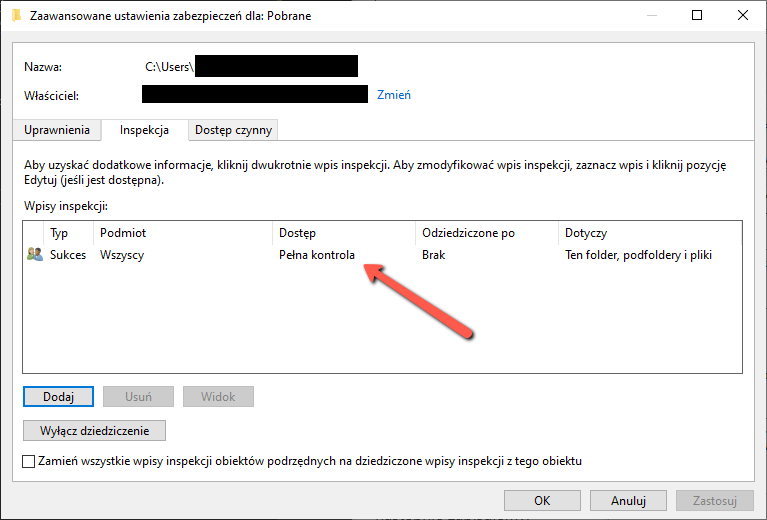
Task: Click the Dostęp column header
Action: (344, 233)
